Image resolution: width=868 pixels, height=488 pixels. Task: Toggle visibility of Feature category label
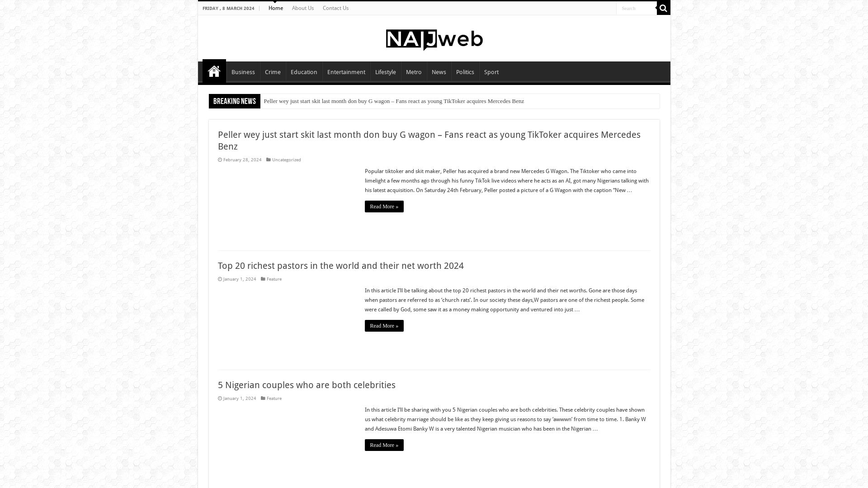click(274, 279)
